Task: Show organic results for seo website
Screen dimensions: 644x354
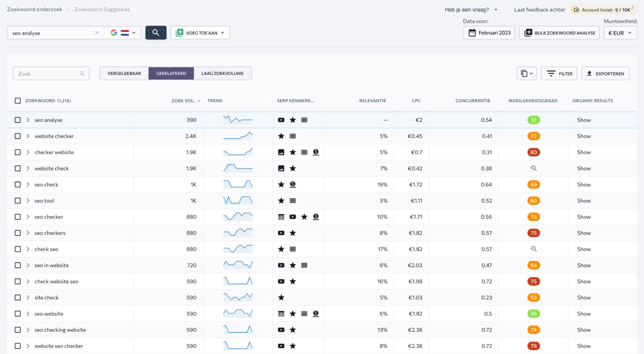Action: click(x=583, y=314)
